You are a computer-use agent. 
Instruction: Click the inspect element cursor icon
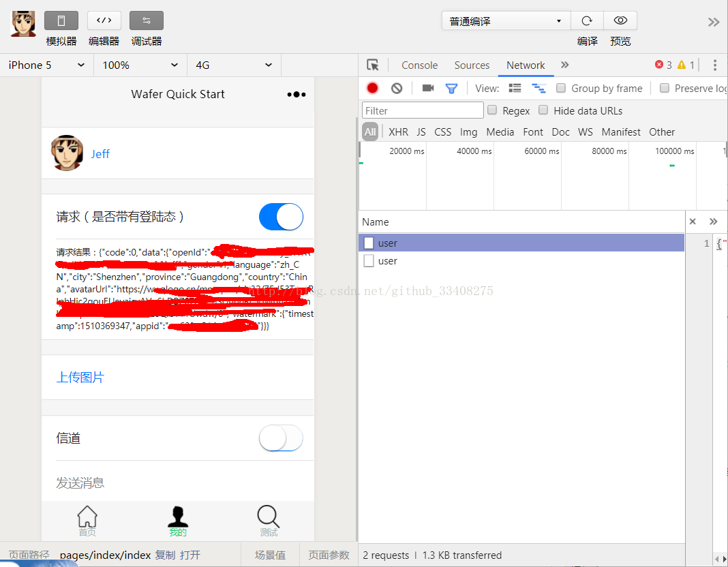coord(372,65)
